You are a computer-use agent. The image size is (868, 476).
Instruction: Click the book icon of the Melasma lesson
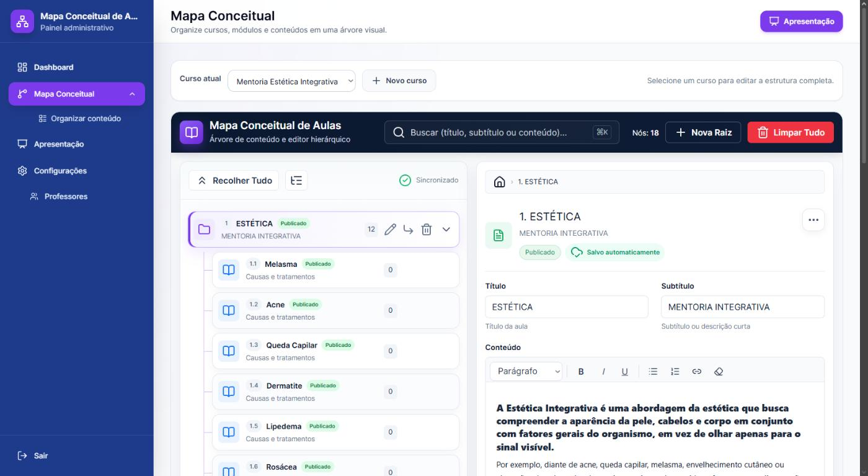[229, 270]
